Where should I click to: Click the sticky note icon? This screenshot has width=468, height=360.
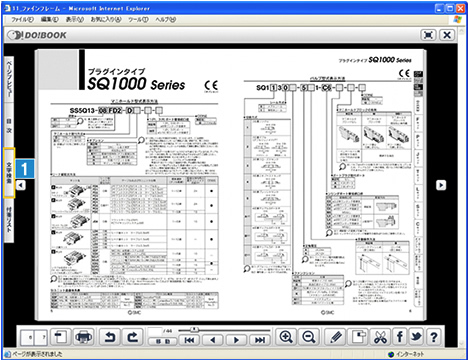click(358, 337)
